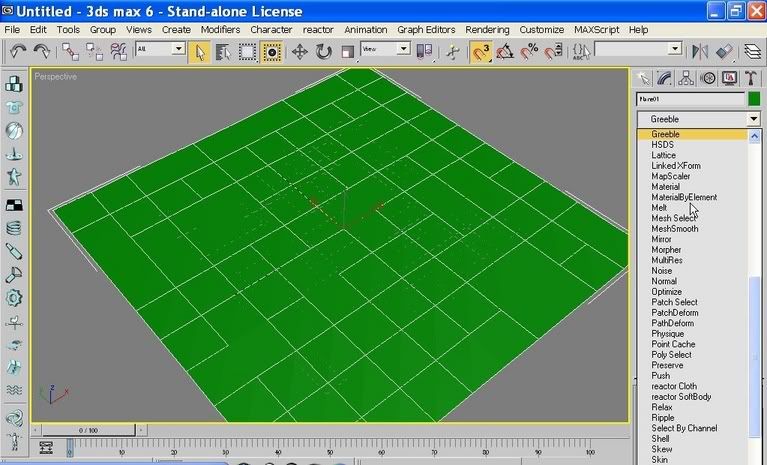The width and height of the screenshot is (767, 465).
Task: Select reactor Cloth modifier entry
Action: [x=674, y=386]
